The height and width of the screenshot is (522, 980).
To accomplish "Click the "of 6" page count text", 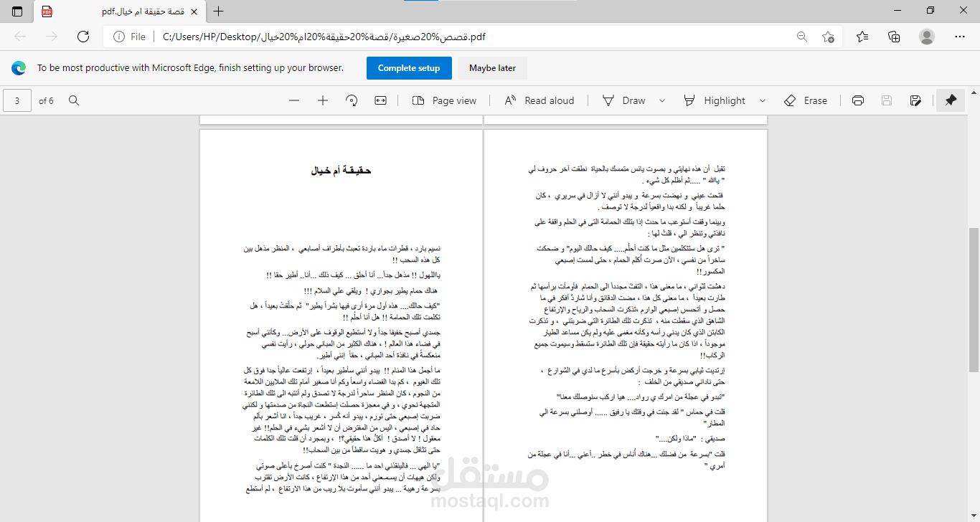I will 46,101.
